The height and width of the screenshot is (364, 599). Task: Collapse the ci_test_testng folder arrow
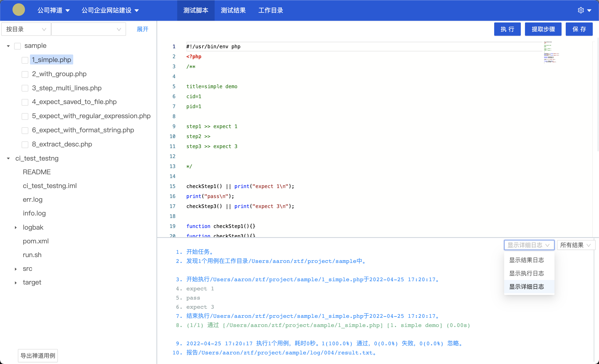click(x=8, y=158)
